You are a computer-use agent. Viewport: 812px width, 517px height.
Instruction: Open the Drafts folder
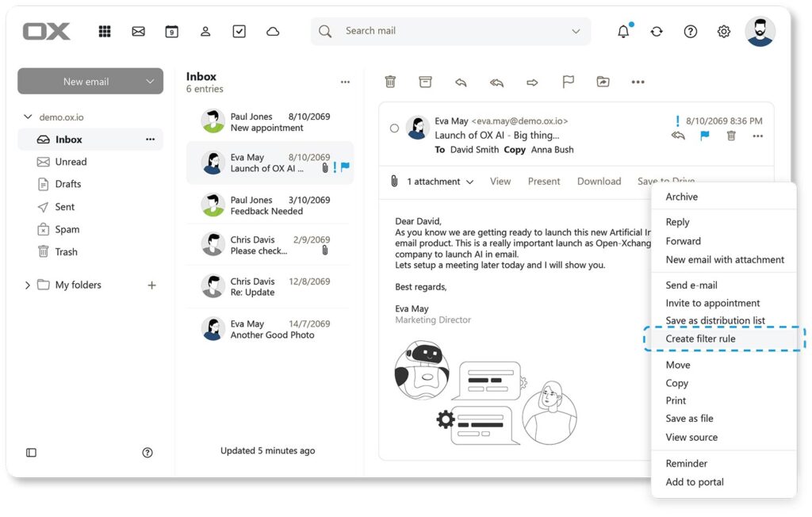pos(68,184)
